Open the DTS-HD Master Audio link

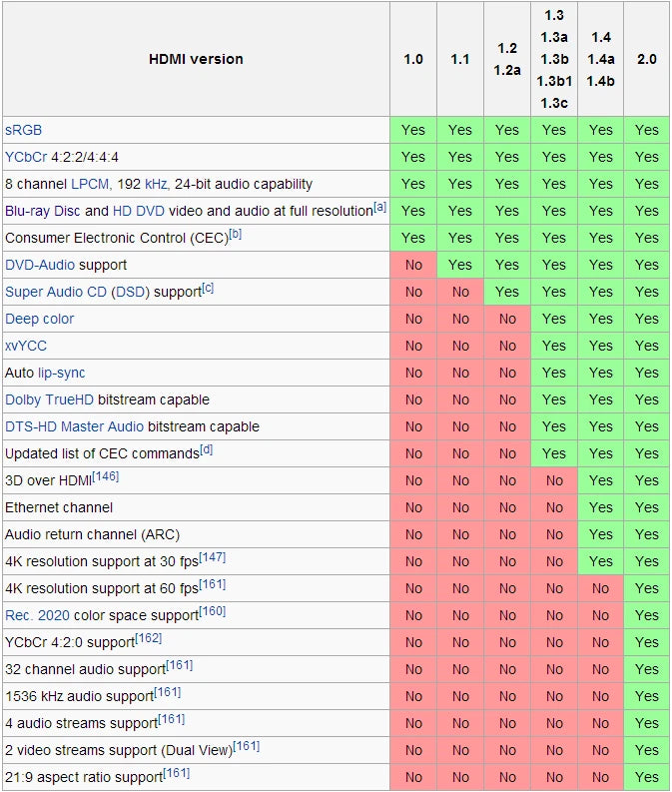coord(74,426)
